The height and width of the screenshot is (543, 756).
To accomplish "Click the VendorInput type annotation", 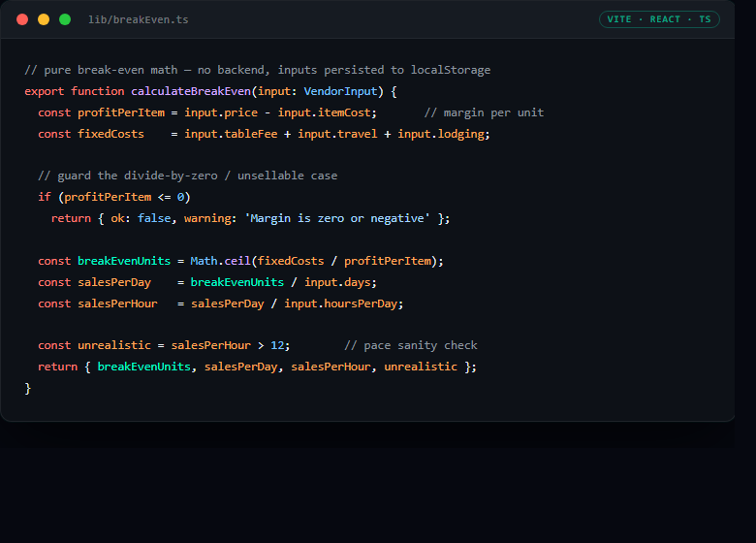I will (x=340, y=91).
